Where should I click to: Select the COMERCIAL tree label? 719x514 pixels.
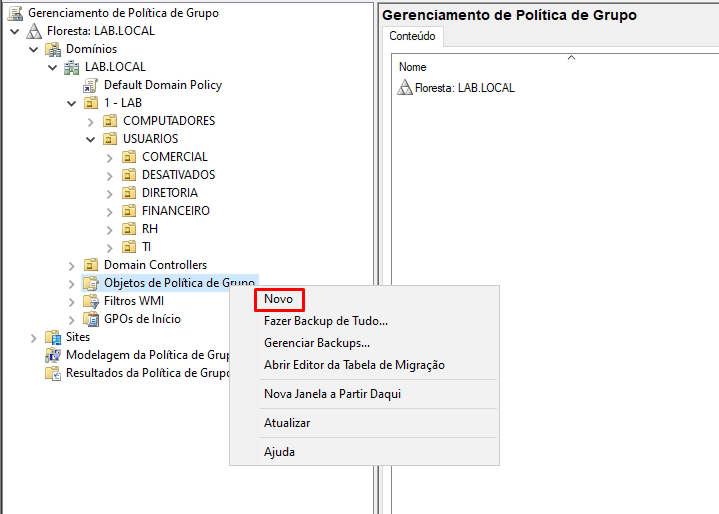point(174,157)
